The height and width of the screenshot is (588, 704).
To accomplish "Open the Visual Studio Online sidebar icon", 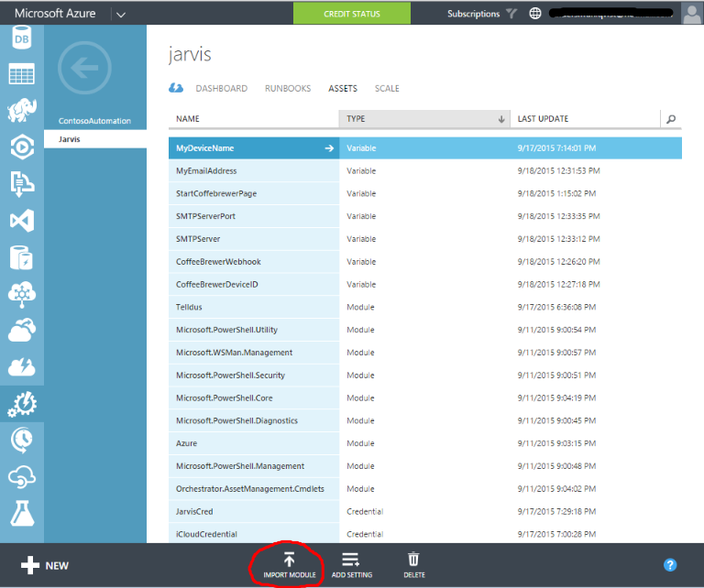I will pyautogui.click(x=22, y=221).
